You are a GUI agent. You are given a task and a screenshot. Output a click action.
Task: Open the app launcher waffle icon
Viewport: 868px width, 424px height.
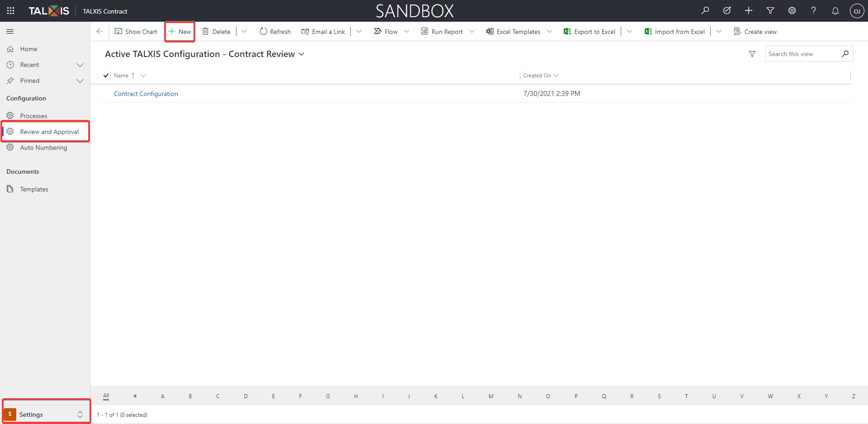coord(11,11)
